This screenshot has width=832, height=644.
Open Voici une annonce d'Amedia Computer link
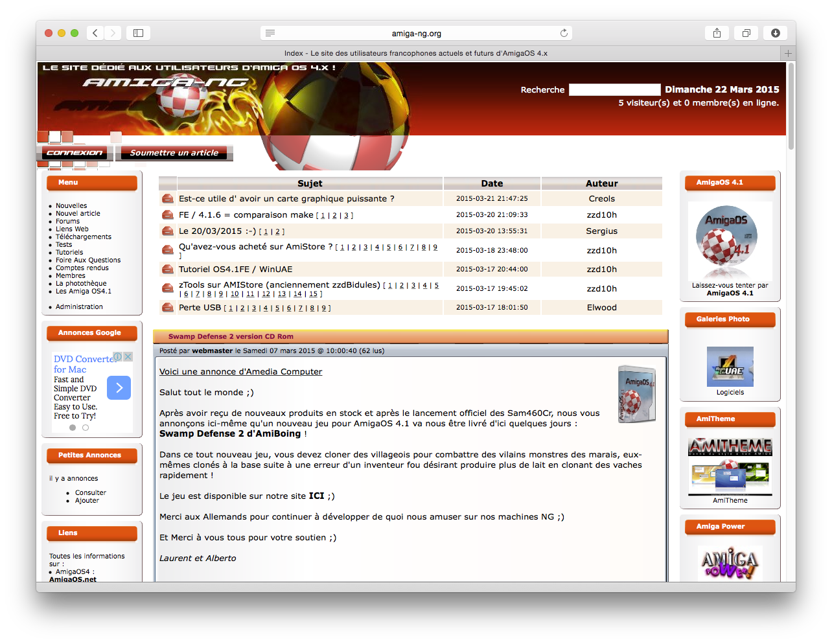tap(240, 371)
